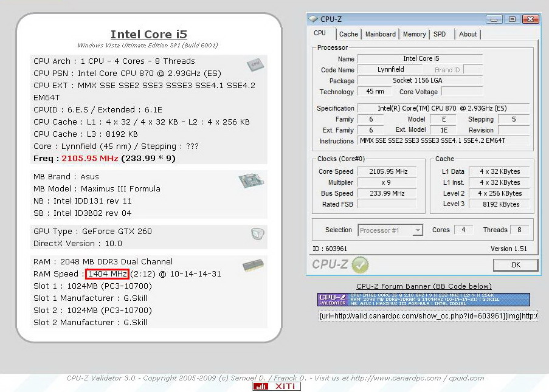This screenshot has height=392, width=549.
Task: Click the Bus Speed value 233.99 MHz
Action: click(388, 193)
